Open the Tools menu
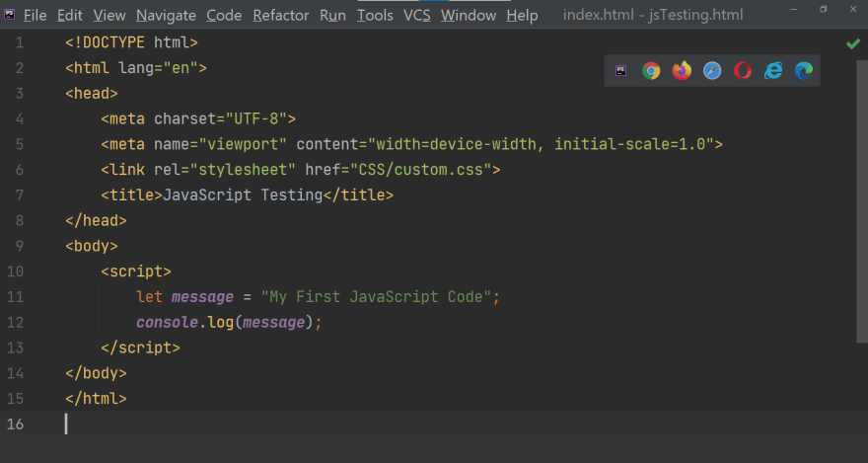 click(x=375, y=16)
